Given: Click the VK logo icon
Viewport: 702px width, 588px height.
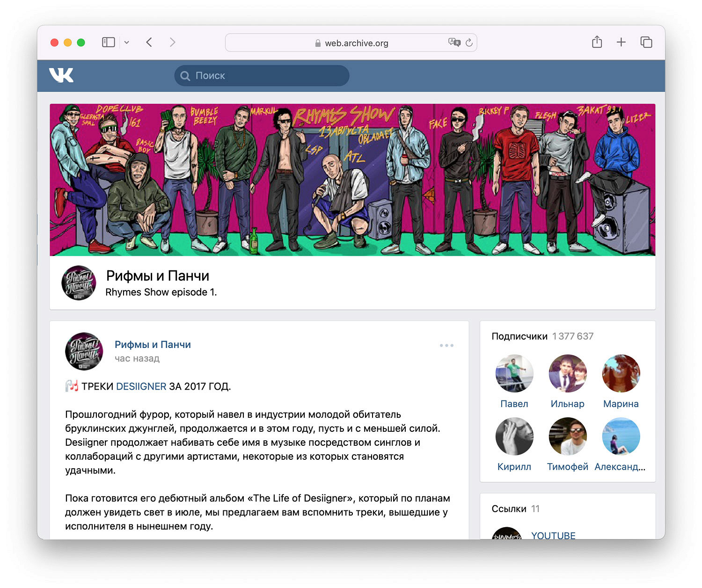Looking at the screenshot, I should click(61, 75).
